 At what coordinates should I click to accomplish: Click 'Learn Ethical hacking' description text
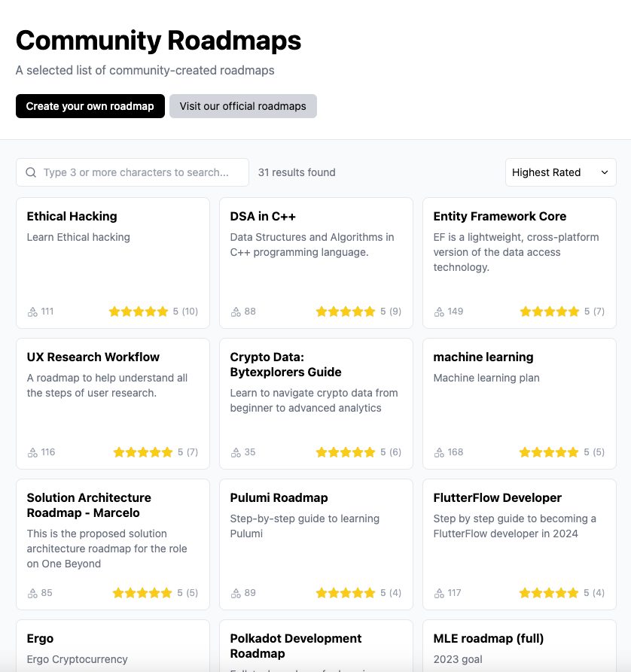tap(78, 237)
